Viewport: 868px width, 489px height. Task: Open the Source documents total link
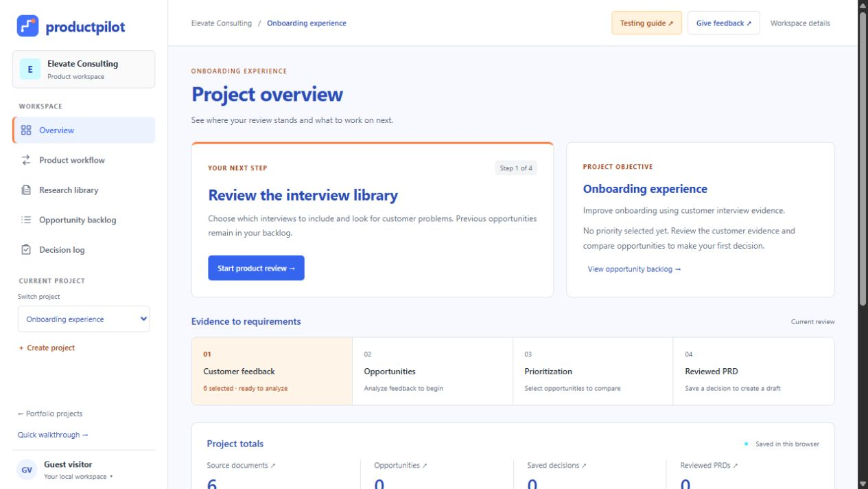point(241,466)
